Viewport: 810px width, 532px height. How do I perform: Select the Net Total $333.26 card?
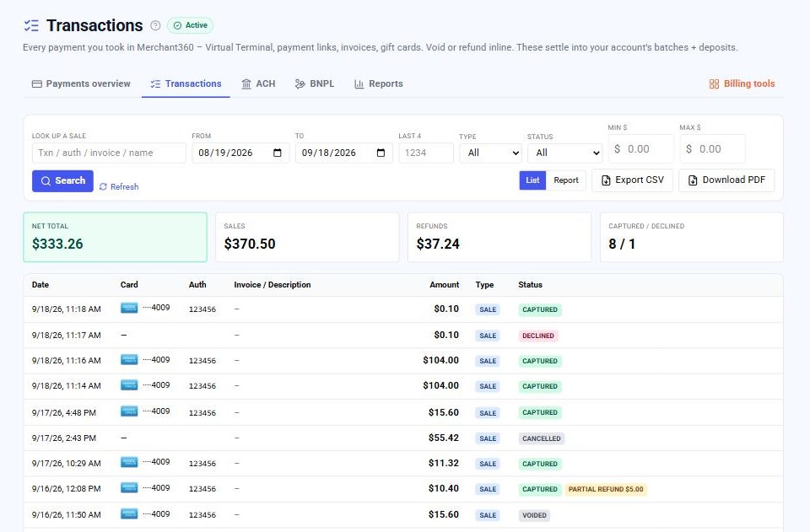tap(116, 238)
